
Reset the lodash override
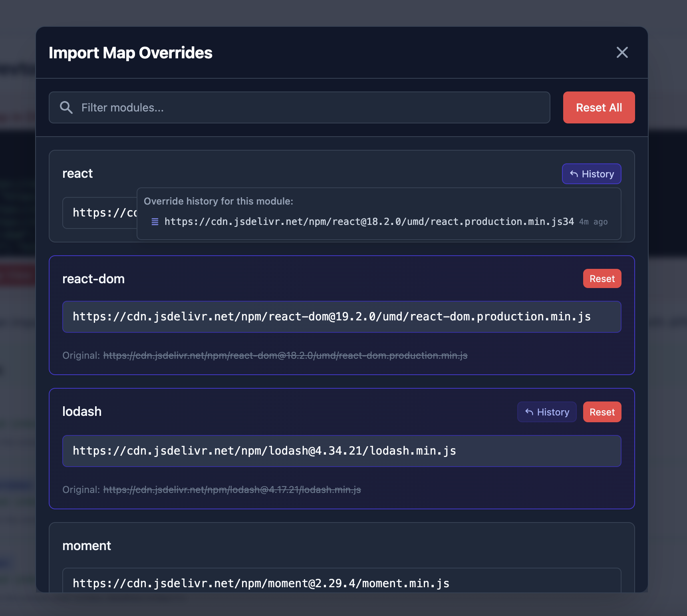602,412
